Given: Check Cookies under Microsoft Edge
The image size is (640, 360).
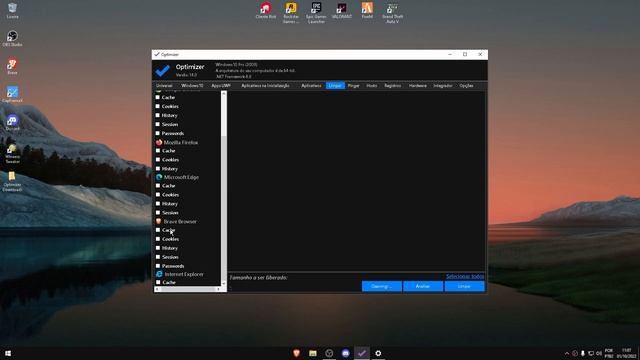Looking at the screenshot, I should (x=158, y=195).
